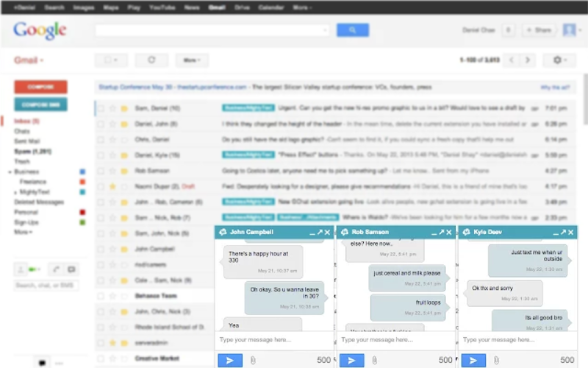This screenshot has width=588, height=368.
Task: Star the Sam, Daniel (10) conversation
Action: pyautogui.click(x=112, y=108)
